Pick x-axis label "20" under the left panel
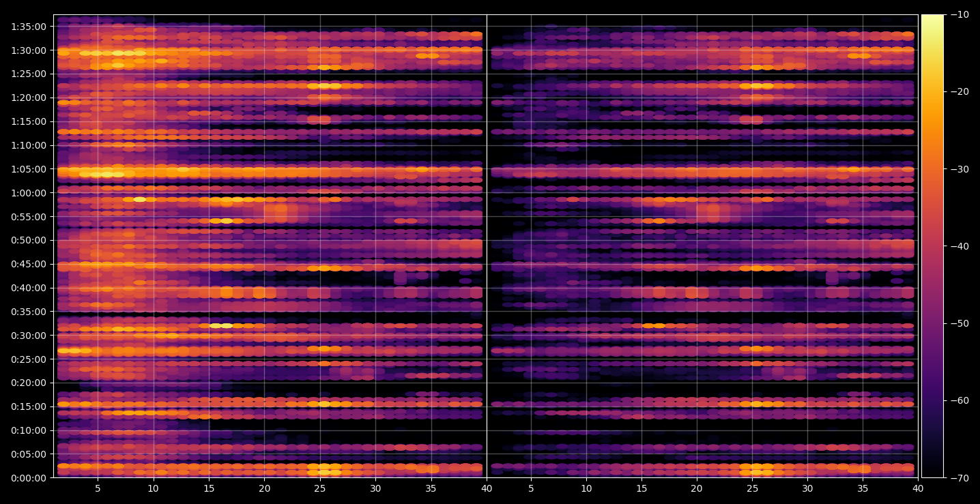This screenshot has height=504, width=980. 264,489
